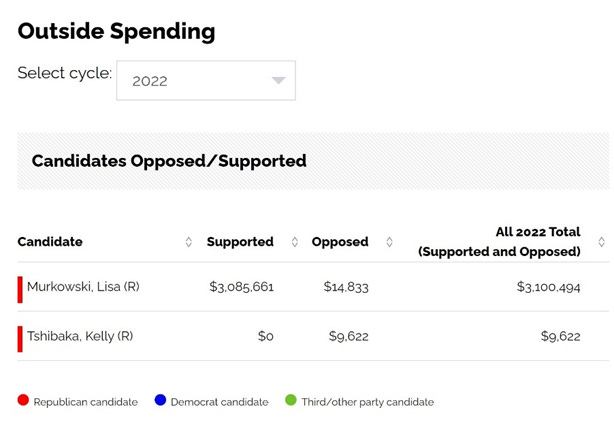Select Tshibaka, Kelly (R) candidate name
614x431 pixels.
point(80,336)
